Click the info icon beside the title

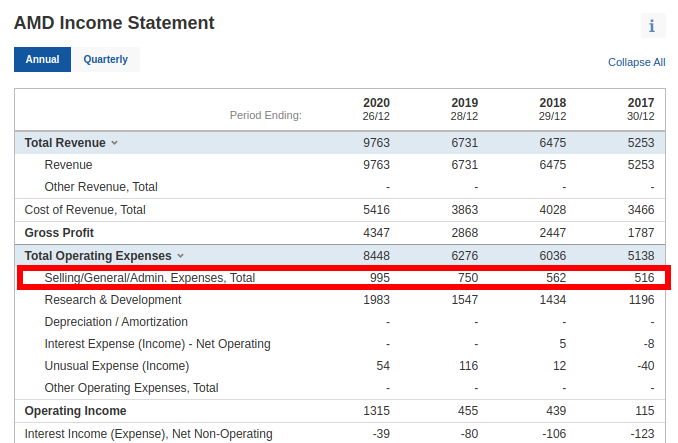coord(652,26)
